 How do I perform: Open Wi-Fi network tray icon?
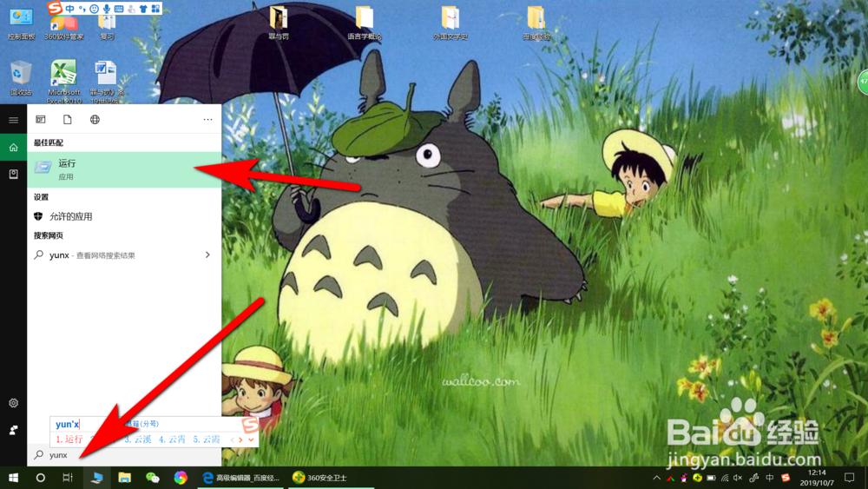[x=725, y=478]
